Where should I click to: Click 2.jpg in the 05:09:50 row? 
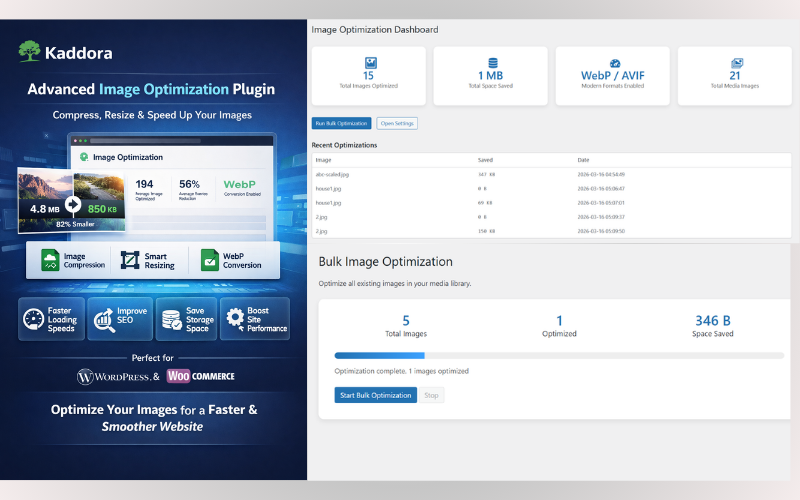coord(321,232)
